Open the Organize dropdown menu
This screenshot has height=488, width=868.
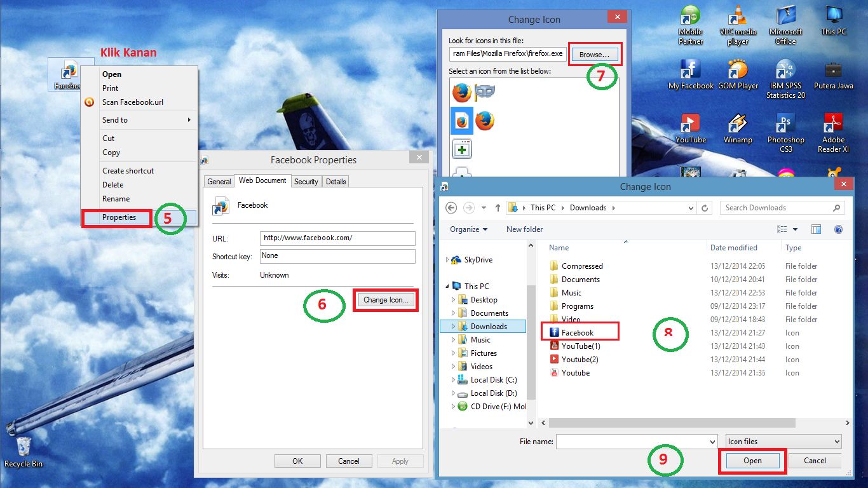(x=469, y=229)
